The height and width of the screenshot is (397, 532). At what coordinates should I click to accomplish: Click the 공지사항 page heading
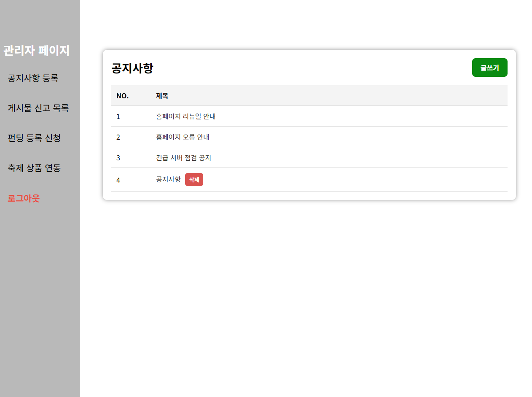[132, 68]
